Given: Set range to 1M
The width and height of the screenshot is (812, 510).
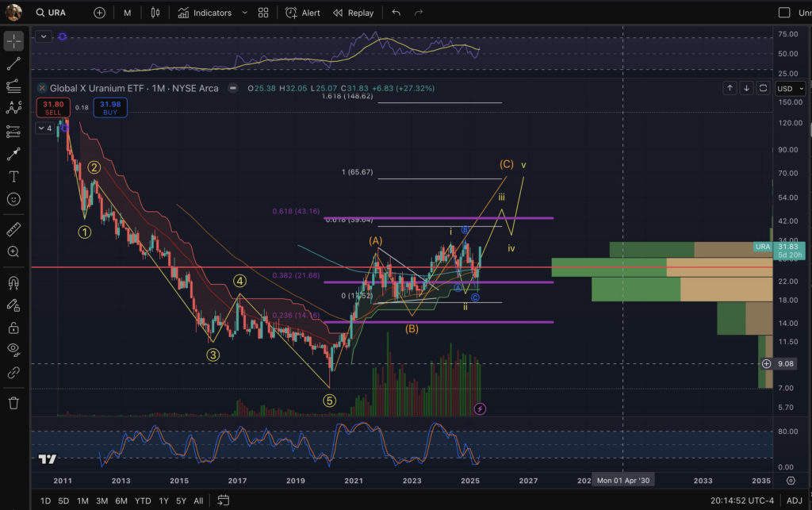Looking at the screenshot, I should pos(82,500).
